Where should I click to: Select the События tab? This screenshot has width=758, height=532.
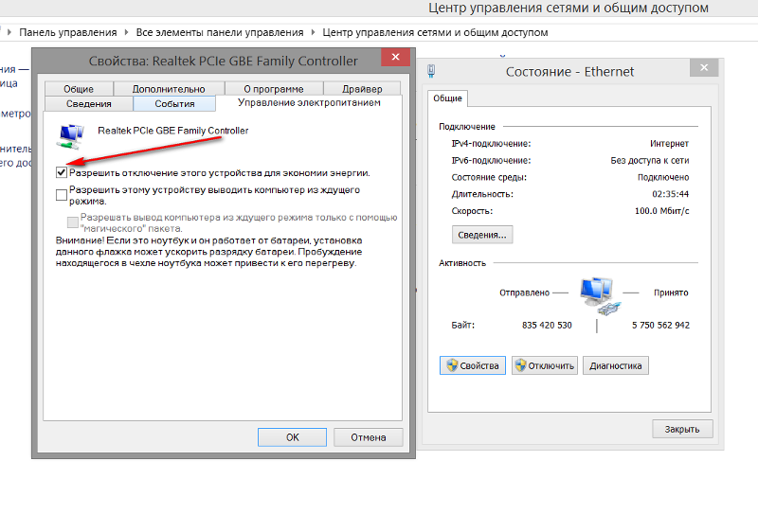(x=174, y=103)
